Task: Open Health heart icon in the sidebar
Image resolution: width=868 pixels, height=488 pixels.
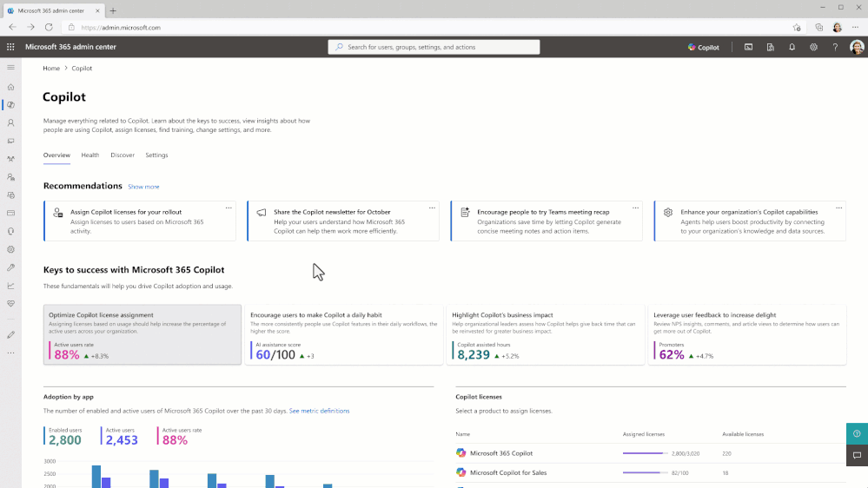Action: click(10, 304)
